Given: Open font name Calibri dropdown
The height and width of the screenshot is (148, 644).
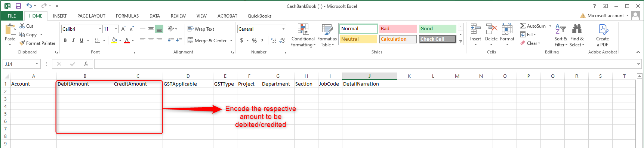Looking at the screenshot, I should 100,29.
